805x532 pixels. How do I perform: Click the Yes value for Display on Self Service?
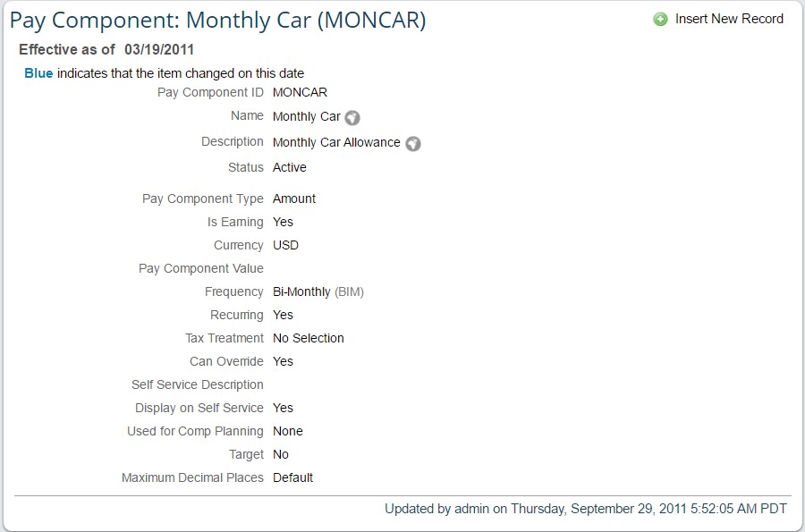tap(283, 408)
